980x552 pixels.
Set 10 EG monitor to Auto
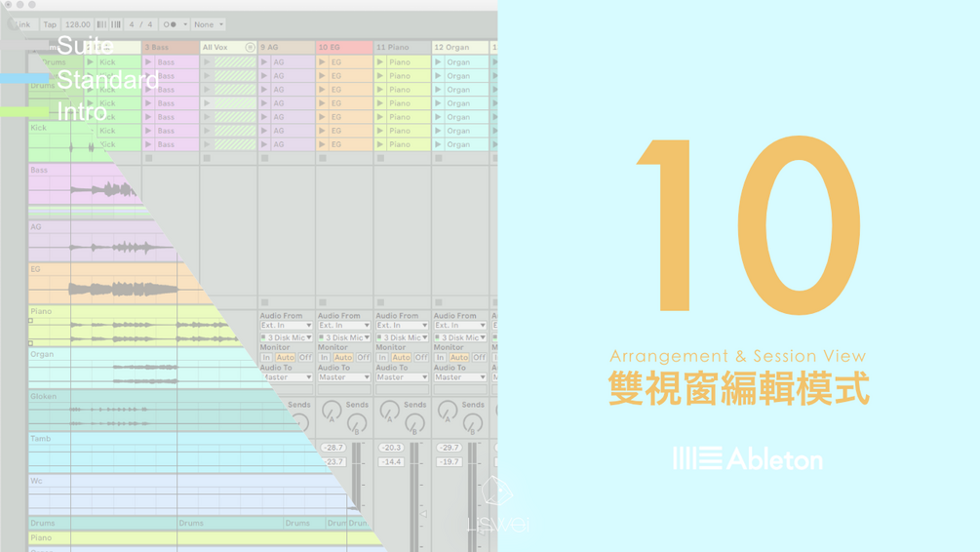click(x=343, y=358)
